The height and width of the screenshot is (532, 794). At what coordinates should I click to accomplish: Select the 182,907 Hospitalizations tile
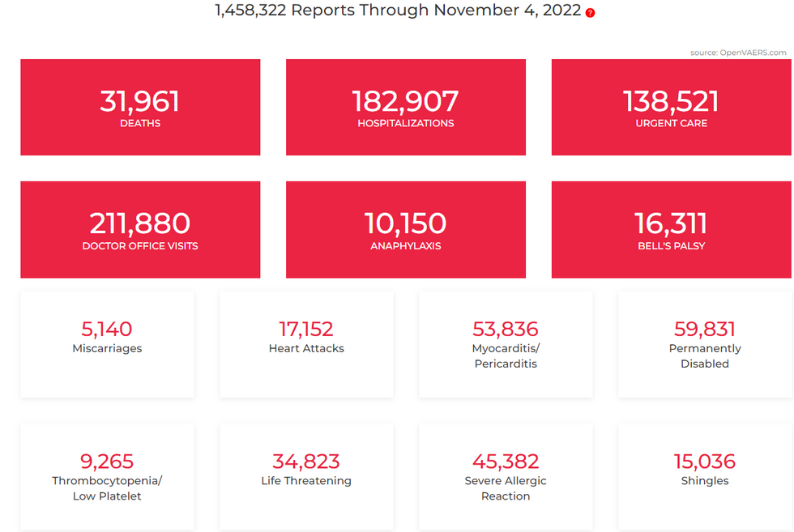(405, 107)
